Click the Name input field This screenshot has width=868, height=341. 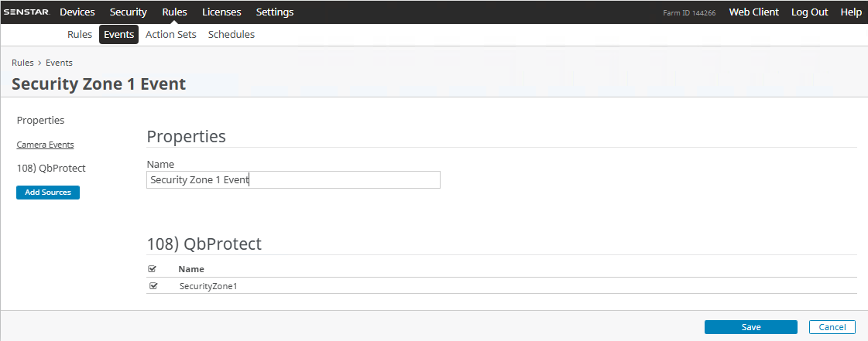point(293,180)
